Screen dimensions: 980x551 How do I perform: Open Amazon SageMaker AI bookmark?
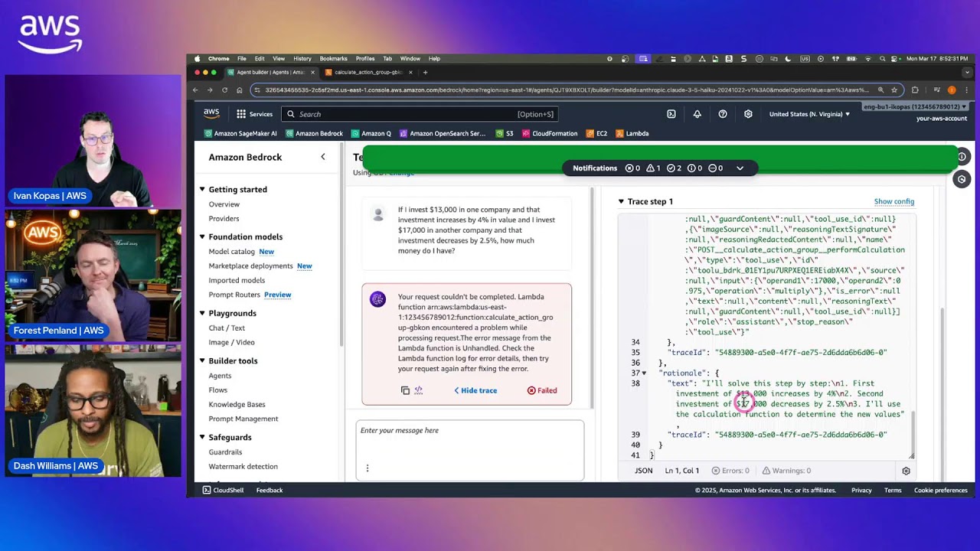240,133
